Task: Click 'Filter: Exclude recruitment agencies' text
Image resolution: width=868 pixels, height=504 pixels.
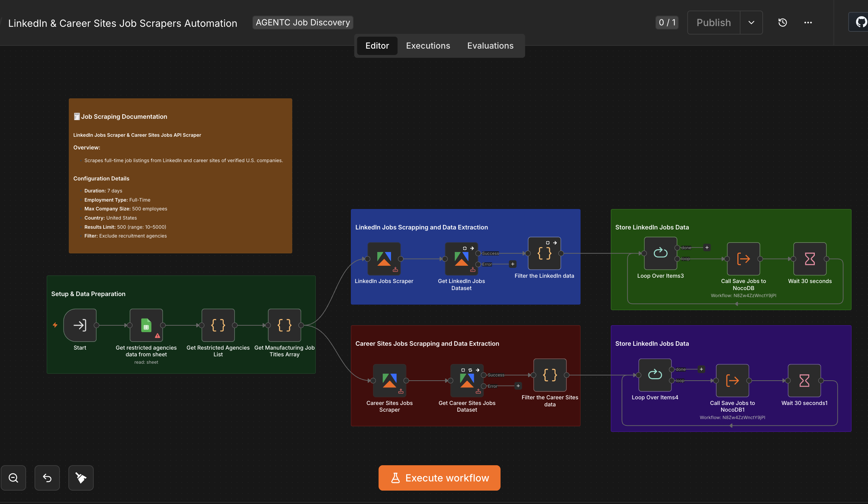Action: click(x=125, y=236)
